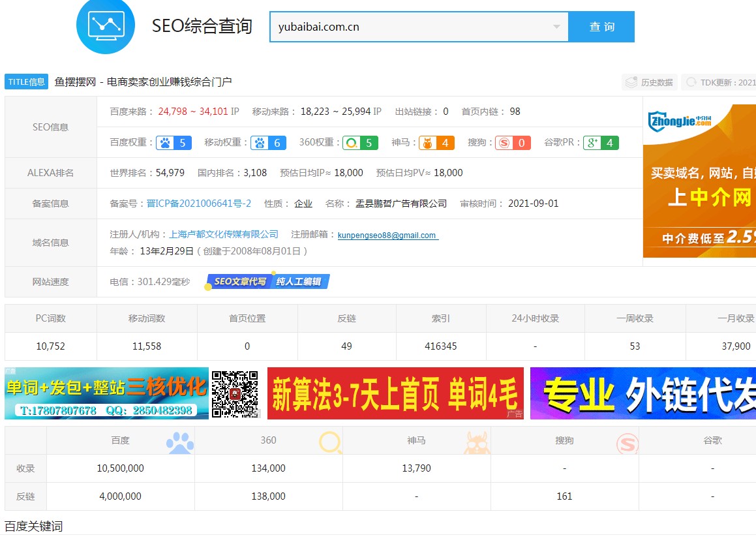Viewport: 756px width, 546px height.
Task: Click the 神马 收录 value 13,790
Action: click(x=417, y=468)
